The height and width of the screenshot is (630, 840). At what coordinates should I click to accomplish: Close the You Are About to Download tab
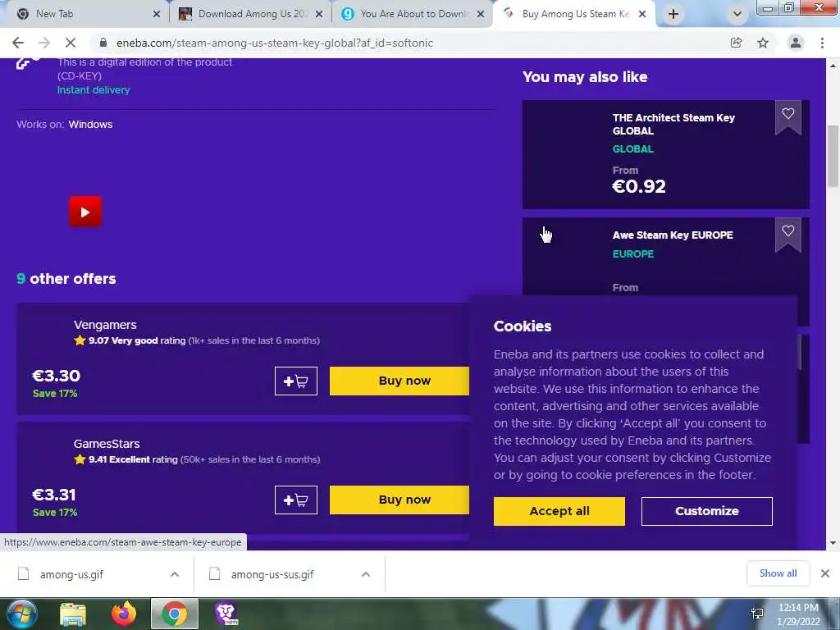click(481, 15)
